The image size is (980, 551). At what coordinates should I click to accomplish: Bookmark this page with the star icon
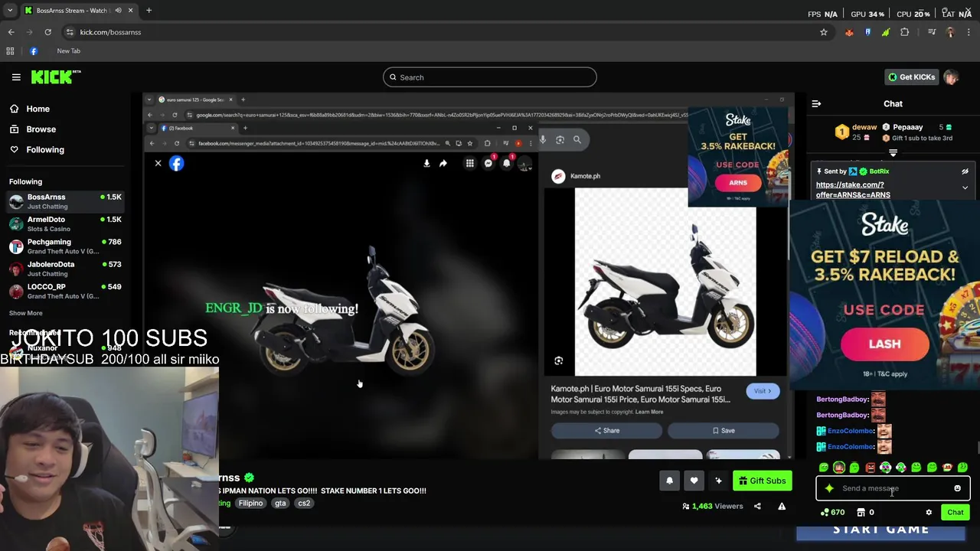point(824,32)
